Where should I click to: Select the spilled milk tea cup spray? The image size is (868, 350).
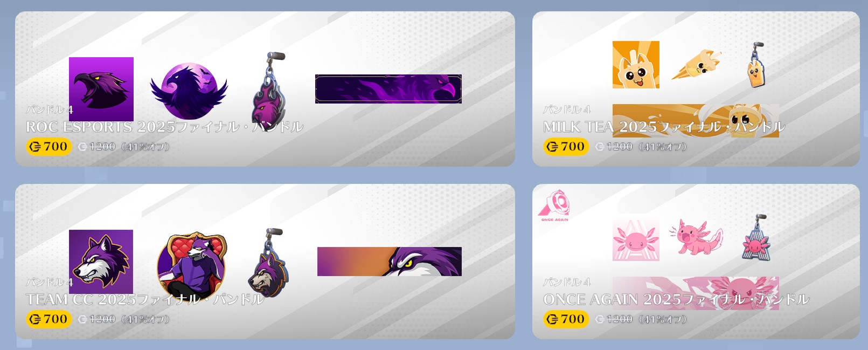(x=697, y=65)
